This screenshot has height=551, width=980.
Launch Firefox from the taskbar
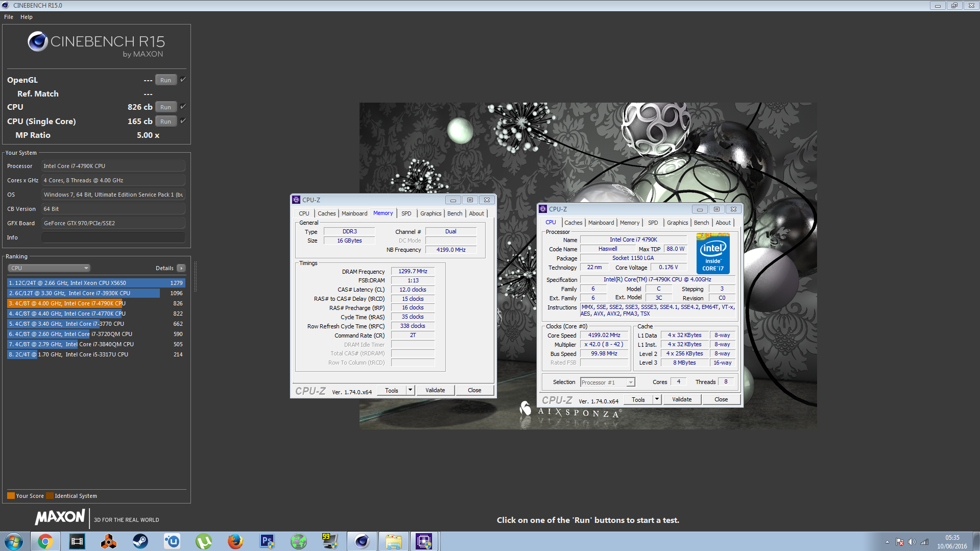coord(235,541)
